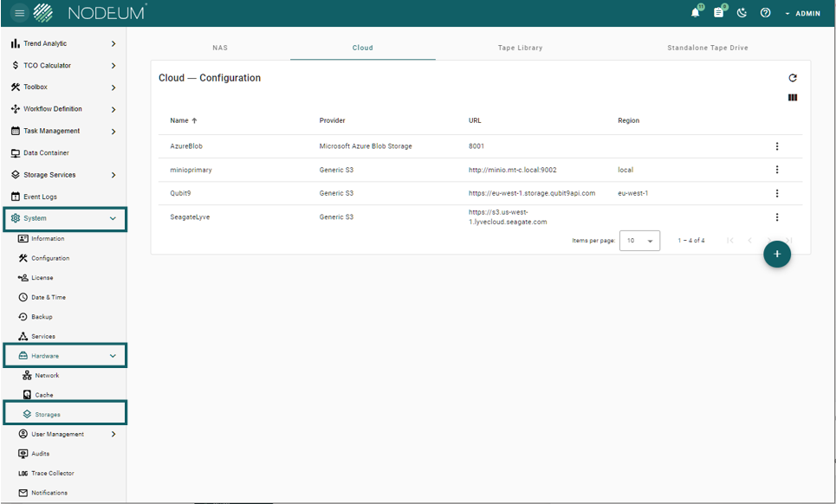Click the URL column header
The image size is (836, 504).
(x=475, y=120)
